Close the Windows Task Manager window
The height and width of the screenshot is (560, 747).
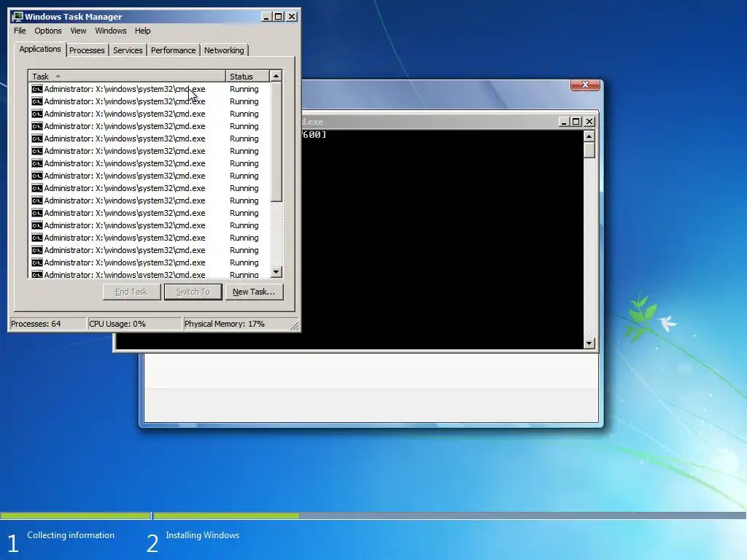[292, 17]
